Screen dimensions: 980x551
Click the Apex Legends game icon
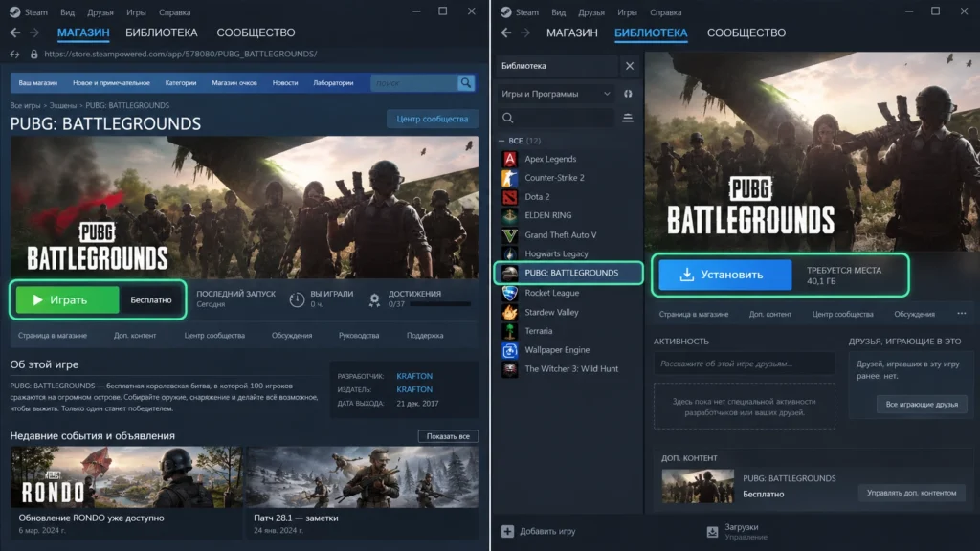pyautogui.click(x=510, y=159)
